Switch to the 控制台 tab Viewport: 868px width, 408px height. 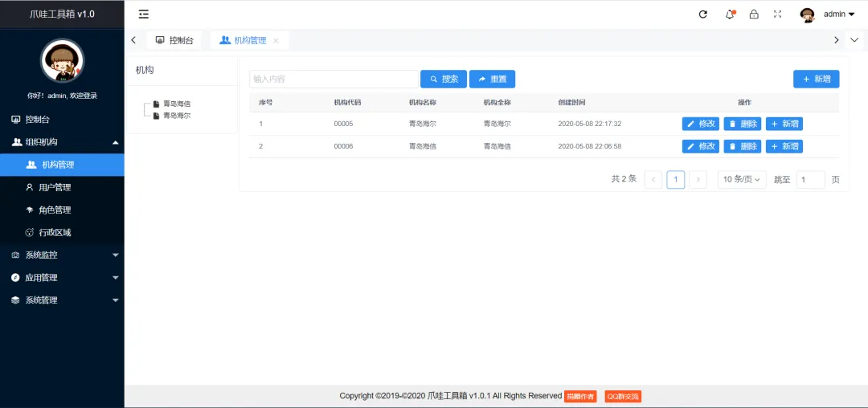click(x=174, y=40)
